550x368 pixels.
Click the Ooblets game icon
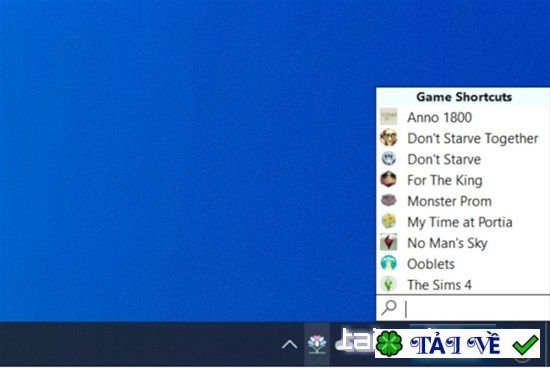(x=389, y=263)
